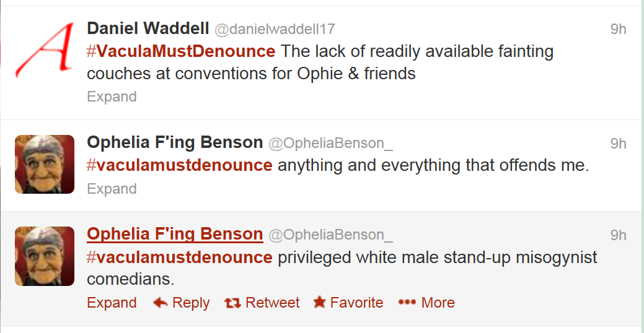Open #VaculaMustDenounce hashtag in Daniel's tweet
The width and height of the screenshot is (644, 333).
click(x=181, y=51)
